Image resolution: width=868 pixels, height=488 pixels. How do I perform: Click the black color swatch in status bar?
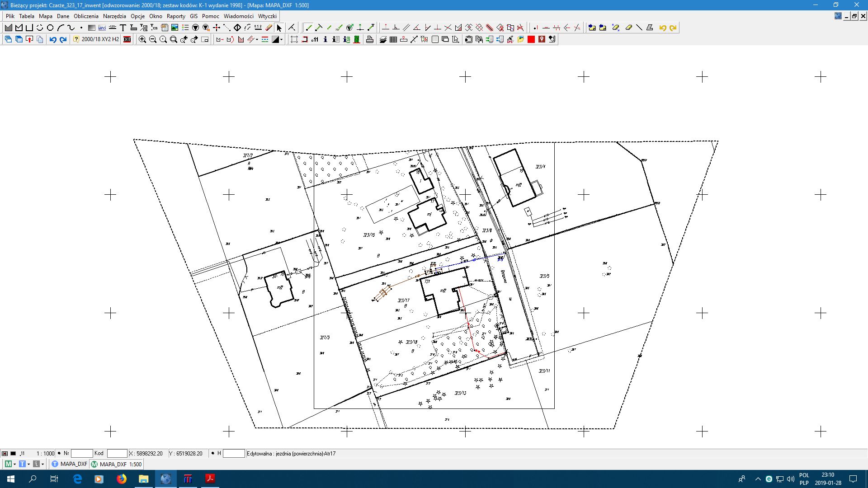click(x=13, y=454)
